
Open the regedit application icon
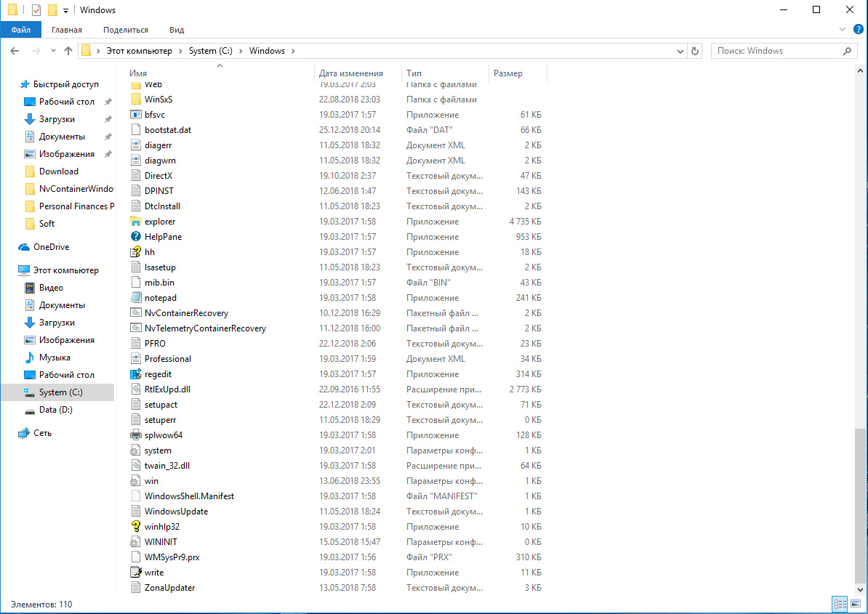pyautogui.click(x=135, y=374)
